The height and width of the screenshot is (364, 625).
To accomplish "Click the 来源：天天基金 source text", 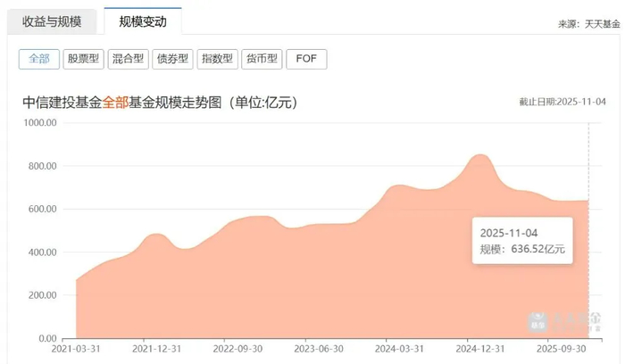I will coord(588,24).
